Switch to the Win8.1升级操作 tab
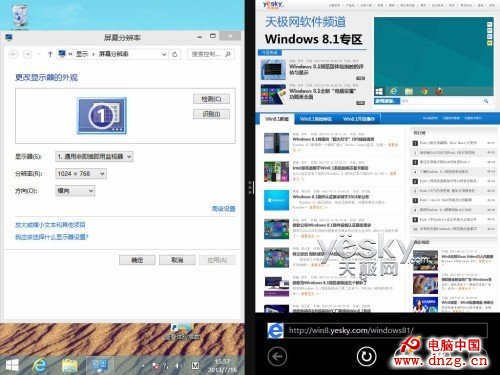Screen dimensions: 500x375 (x=359, y=119)
